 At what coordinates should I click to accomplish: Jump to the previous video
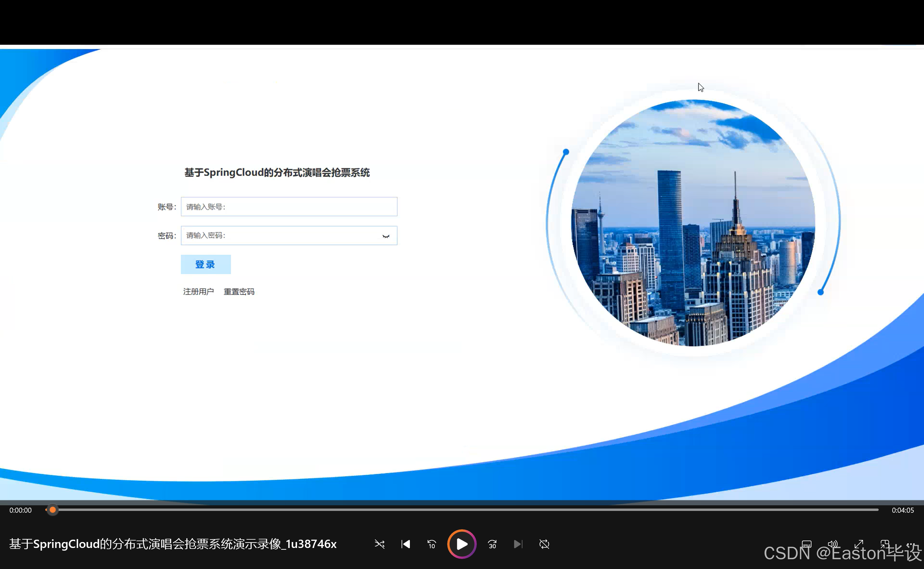[x=405, y=544]
